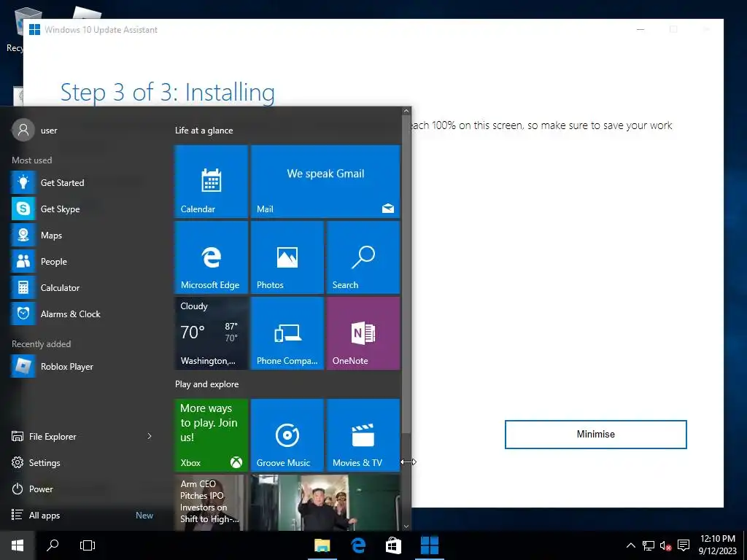The height and width of the screenshot is (560, 747).
Task: Open the network tray icon
Action: 649,545
